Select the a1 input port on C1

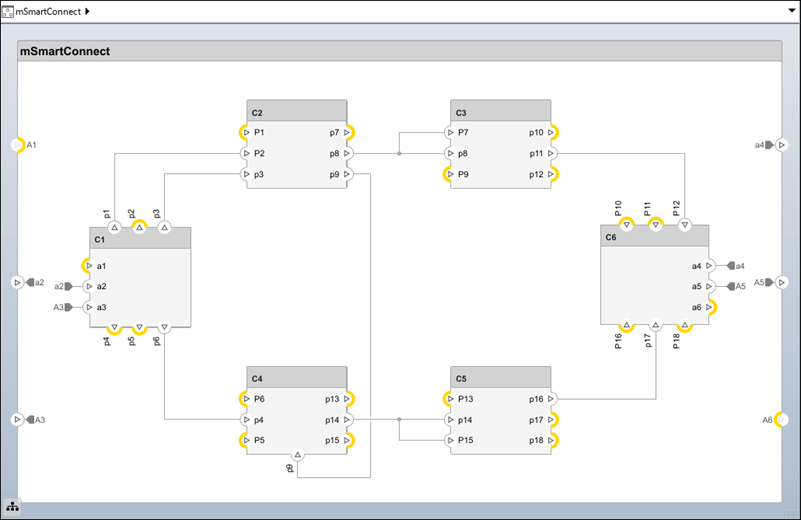click(x=88, y=266)
